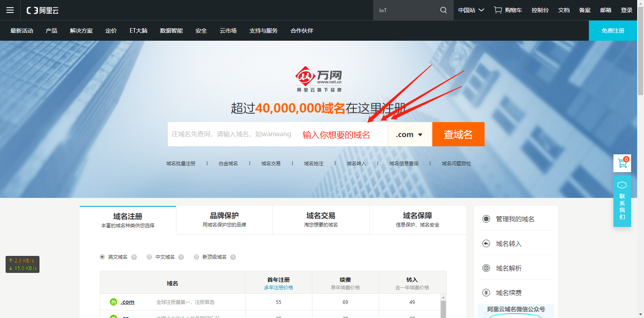Click the 查域名 search button
Image resolution: width=644 pixels, height=318 pixels.
pos(458,134)
